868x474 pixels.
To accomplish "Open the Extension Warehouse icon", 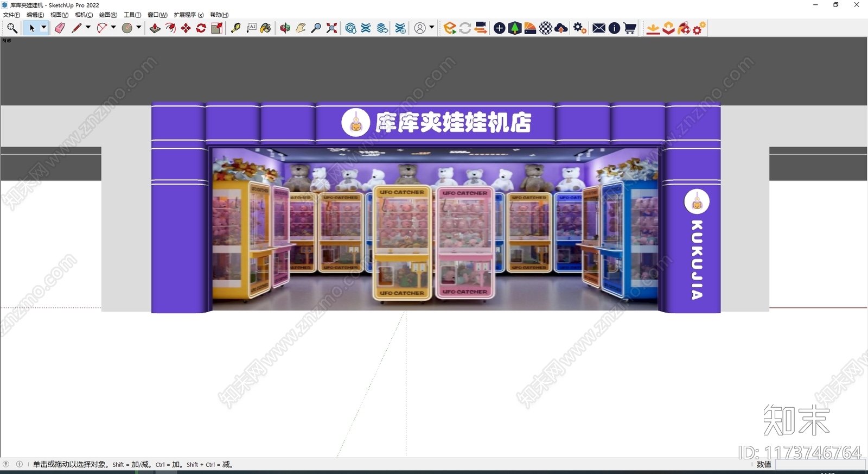I will 366,28.
